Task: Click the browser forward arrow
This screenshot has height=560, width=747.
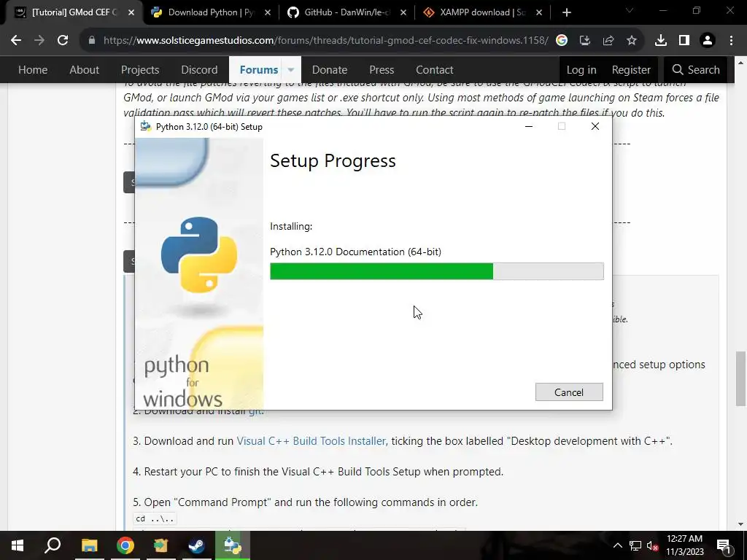Action: pos(39,41)
